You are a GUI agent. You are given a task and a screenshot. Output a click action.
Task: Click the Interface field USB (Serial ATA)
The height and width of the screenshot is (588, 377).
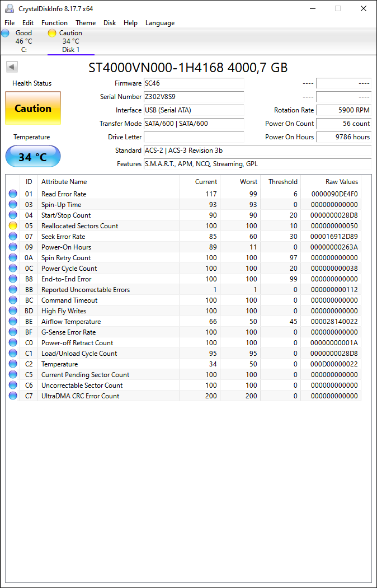point(194,110)
